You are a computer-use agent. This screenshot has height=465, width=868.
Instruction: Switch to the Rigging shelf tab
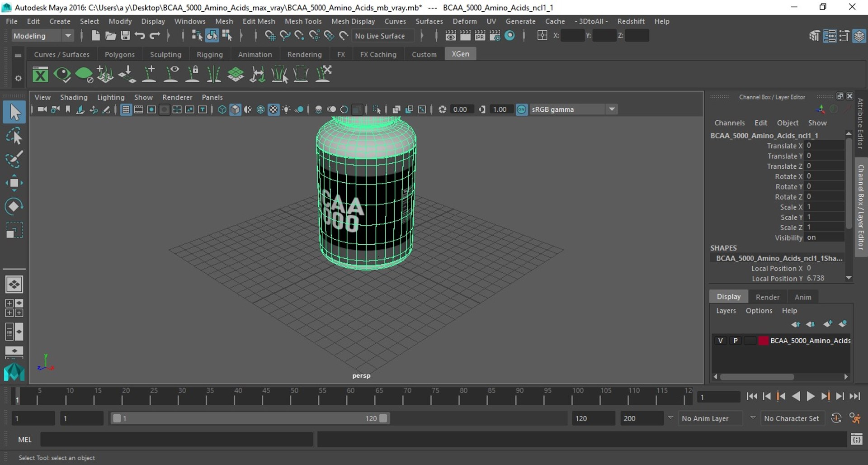tap(210, 54)
